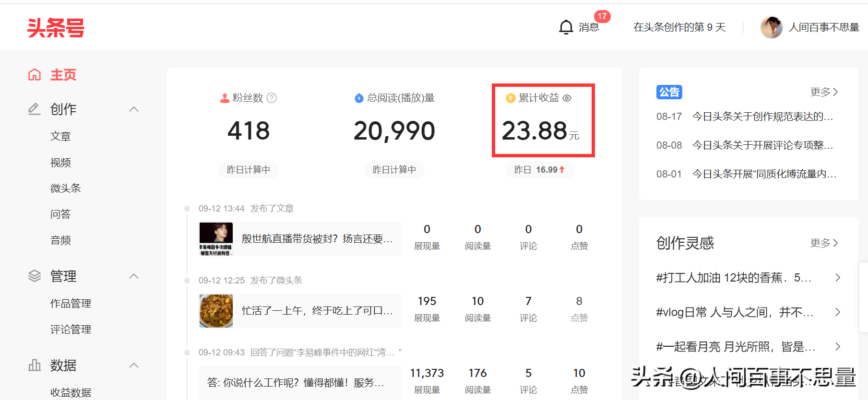Click the red 17 message badge
Screen dimensions: 868x400
point(602,16)
